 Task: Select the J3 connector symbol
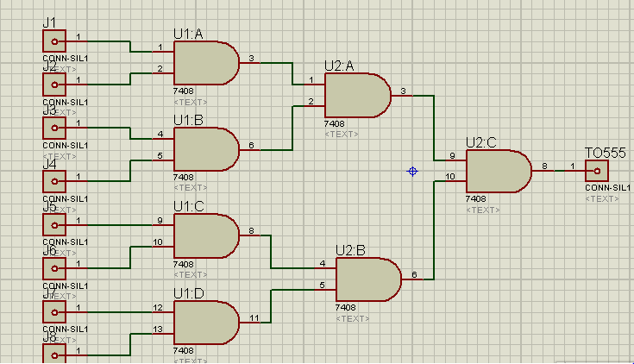coord(54,128)
